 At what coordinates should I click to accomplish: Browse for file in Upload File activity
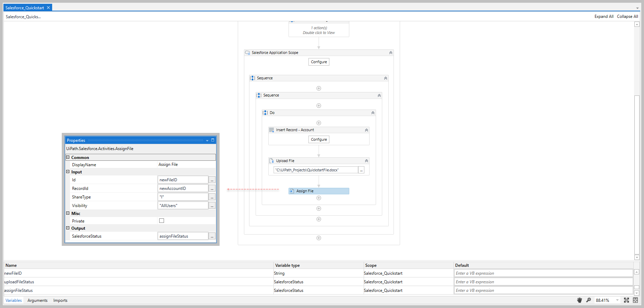coord(361,170)
